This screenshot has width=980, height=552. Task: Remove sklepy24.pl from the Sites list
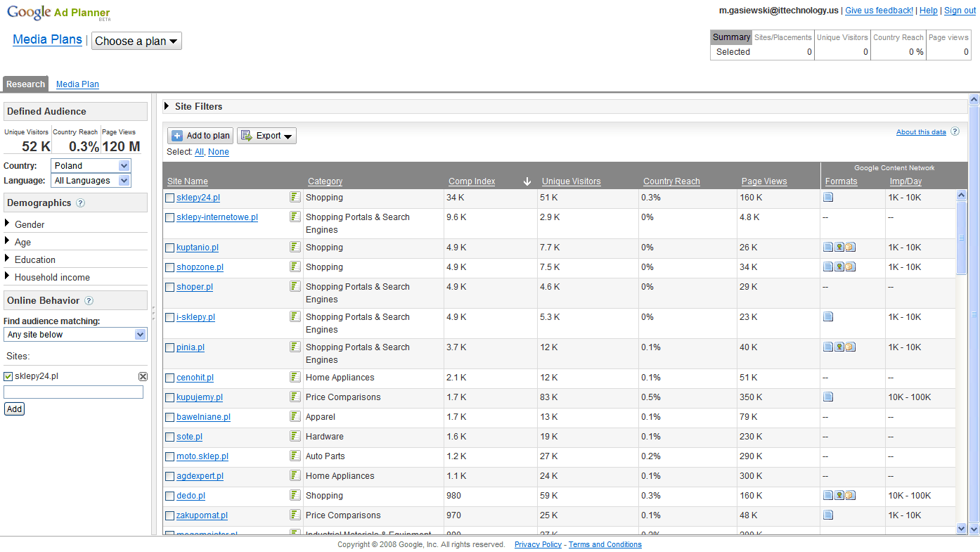tap(143, 377)
